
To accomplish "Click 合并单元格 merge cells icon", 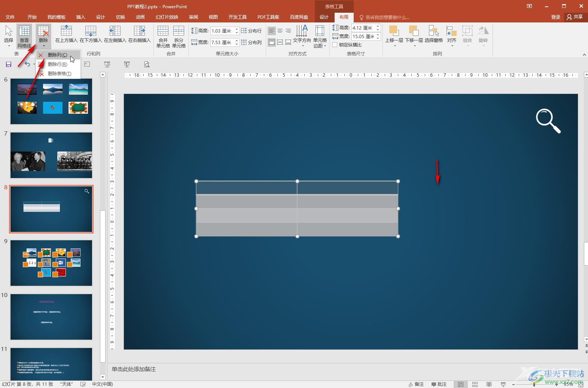I will [x=163, y=36].
